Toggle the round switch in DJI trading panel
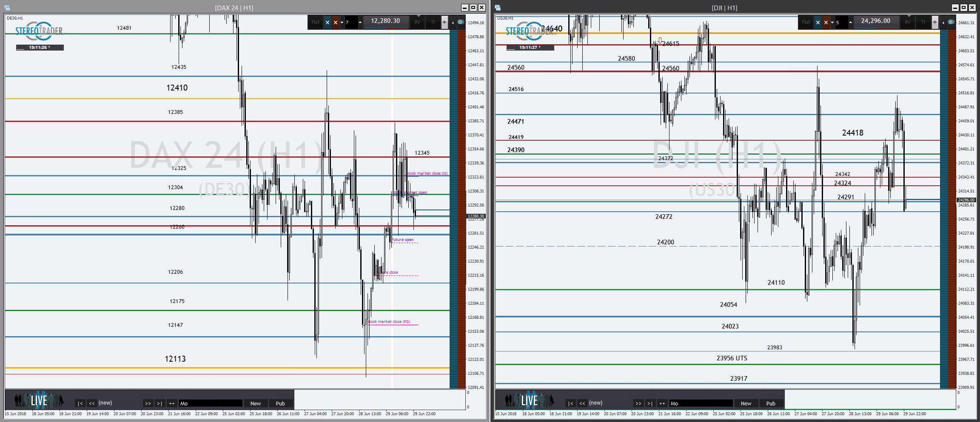Viewport: 980px width, 422px height. [951, 22]
